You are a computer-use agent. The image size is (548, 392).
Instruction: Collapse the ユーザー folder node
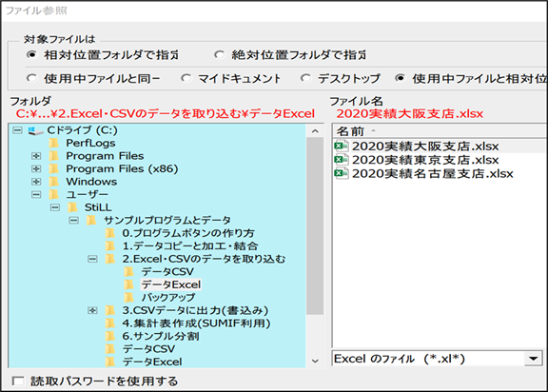tap(36, 195)
